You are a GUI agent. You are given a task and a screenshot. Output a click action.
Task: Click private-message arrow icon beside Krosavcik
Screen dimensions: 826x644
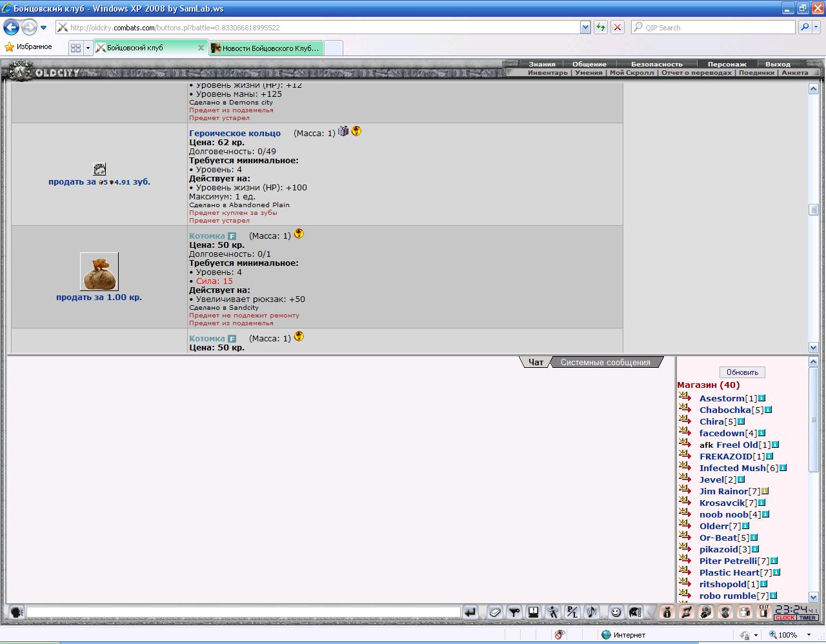(x=685, y=502)
